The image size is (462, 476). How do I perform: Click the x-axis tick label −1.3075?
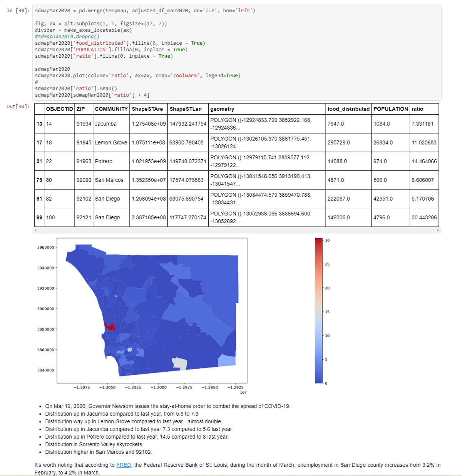[x=82, y=387]
